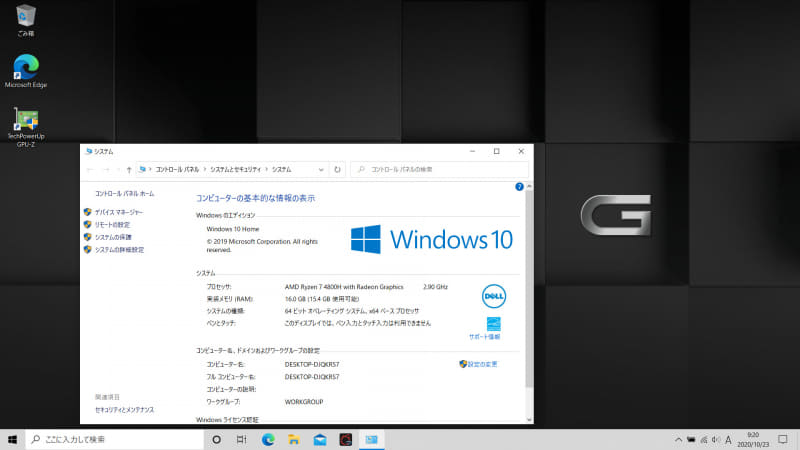Open the Action Center notification icon
This screenshot has width=800, height=450.
click(783, 439)
